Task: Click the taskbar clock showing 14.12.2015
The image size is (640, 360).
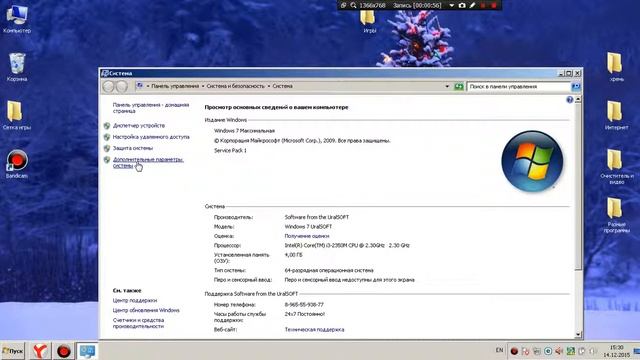Action: [x=616, y=351]
